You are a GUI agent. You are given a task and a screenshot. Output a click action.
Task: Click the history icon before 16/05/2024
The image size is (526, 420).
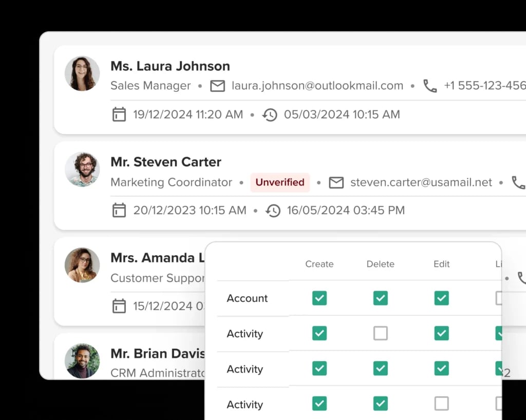[273, 211]
